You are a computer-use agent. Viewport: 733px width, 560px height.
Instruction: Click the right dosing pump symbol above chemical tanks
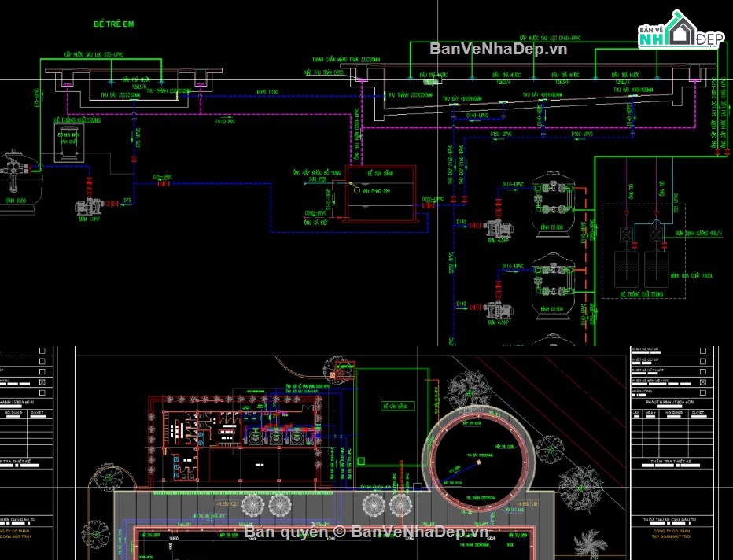coord(656,234)
